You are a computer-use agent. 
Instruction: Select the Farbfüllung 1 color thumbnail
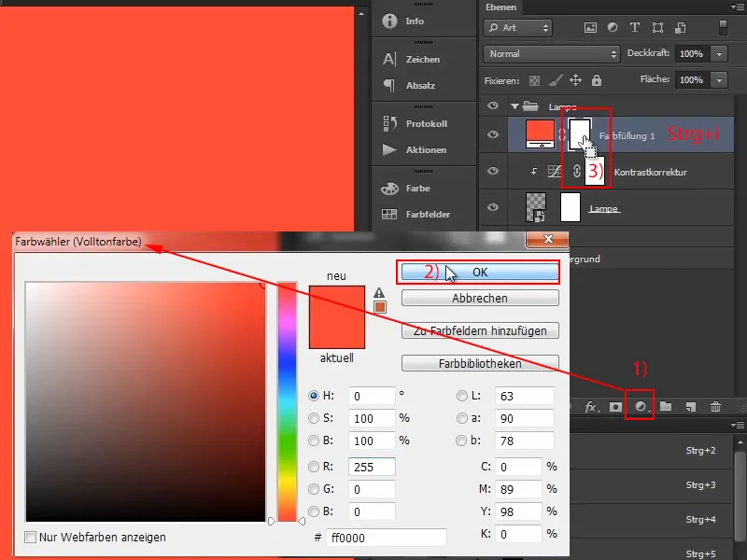541,133
